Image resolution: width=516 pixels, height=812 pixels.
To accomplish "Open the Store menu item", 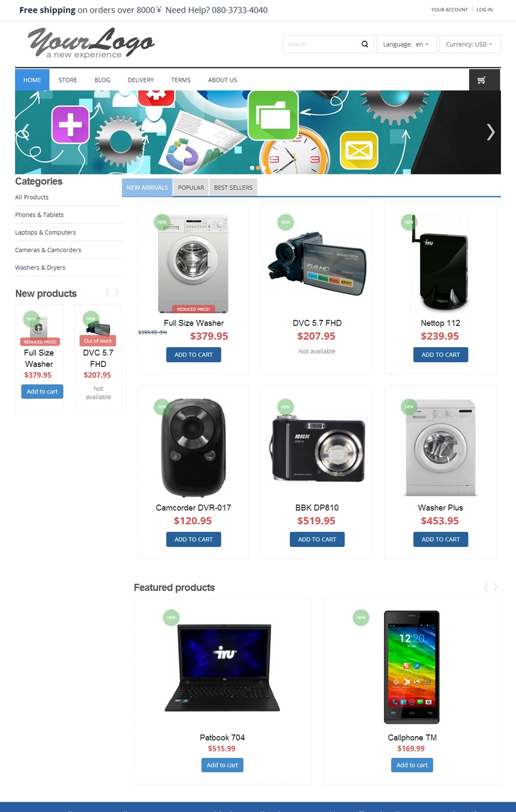I will point(68,80).
